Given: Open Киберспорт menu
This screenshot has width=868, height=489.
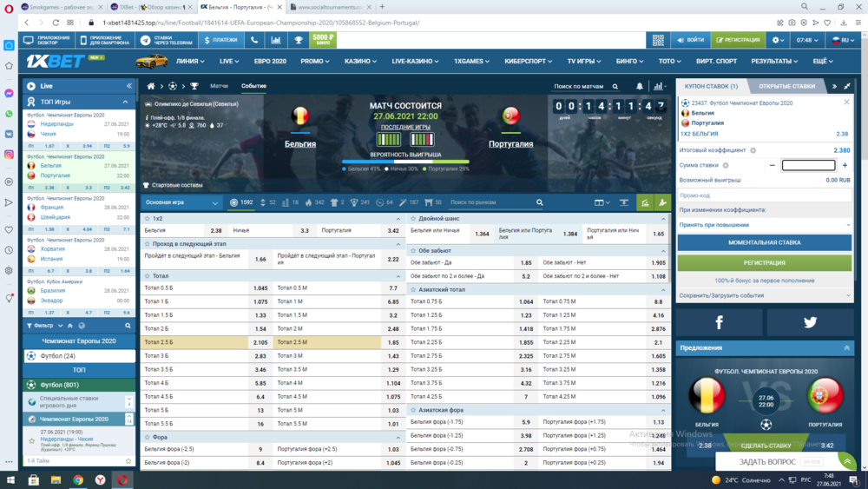Looking at the screenshot, I should [528, 62].
